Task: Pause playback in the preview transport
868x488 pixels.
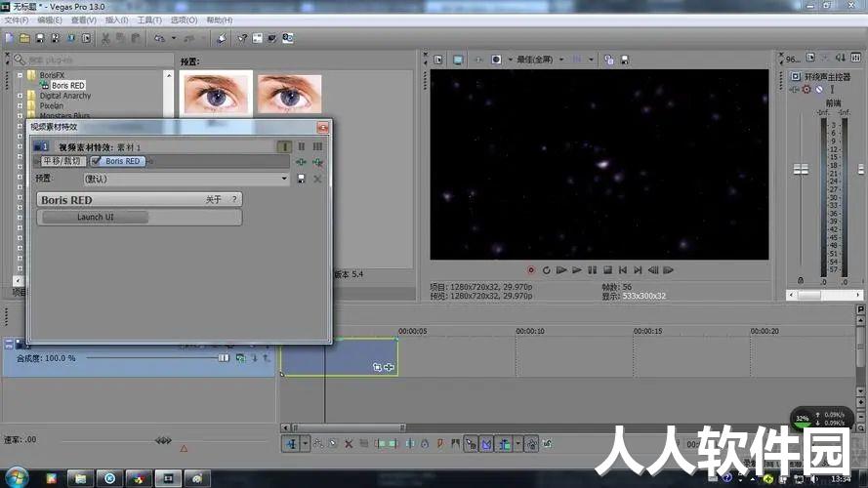Action: [x=593, y=270]
